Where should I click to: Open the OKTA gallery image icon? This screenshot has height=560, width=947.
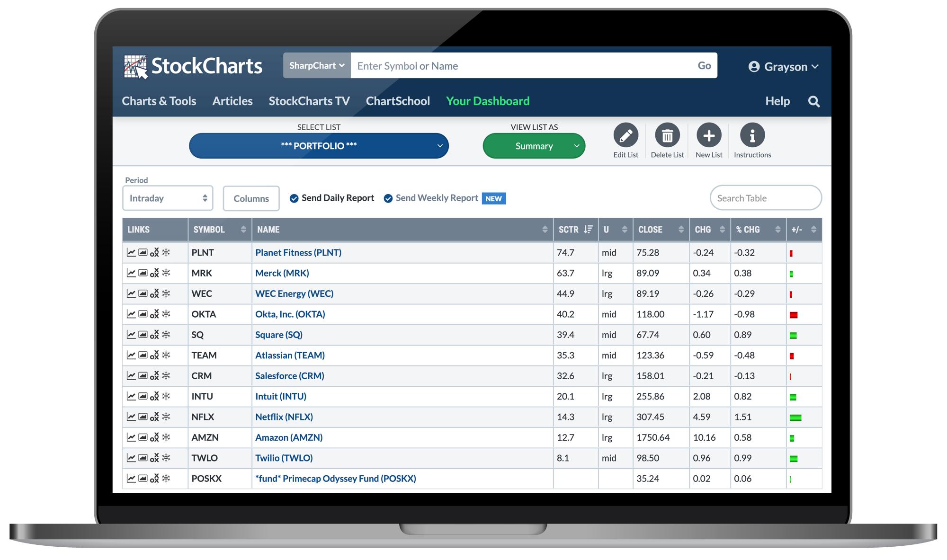(x=143, y=314)
